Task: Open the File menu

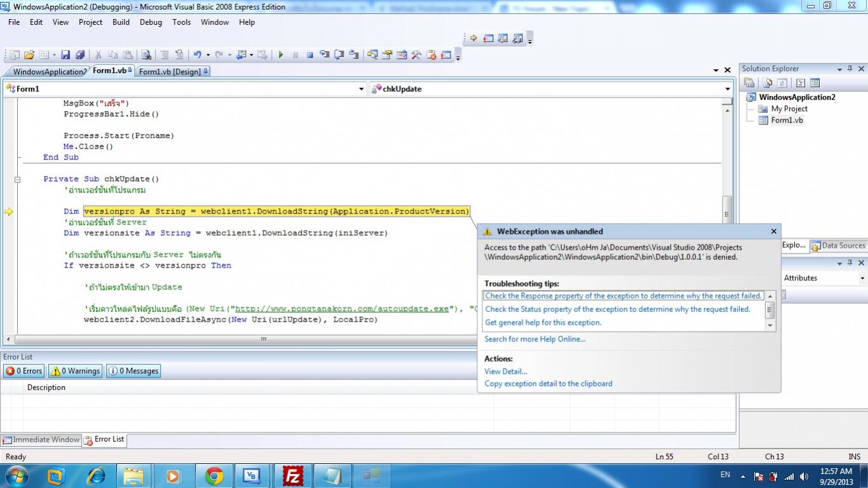Action: pyautogui.click(x=14, y=22)
